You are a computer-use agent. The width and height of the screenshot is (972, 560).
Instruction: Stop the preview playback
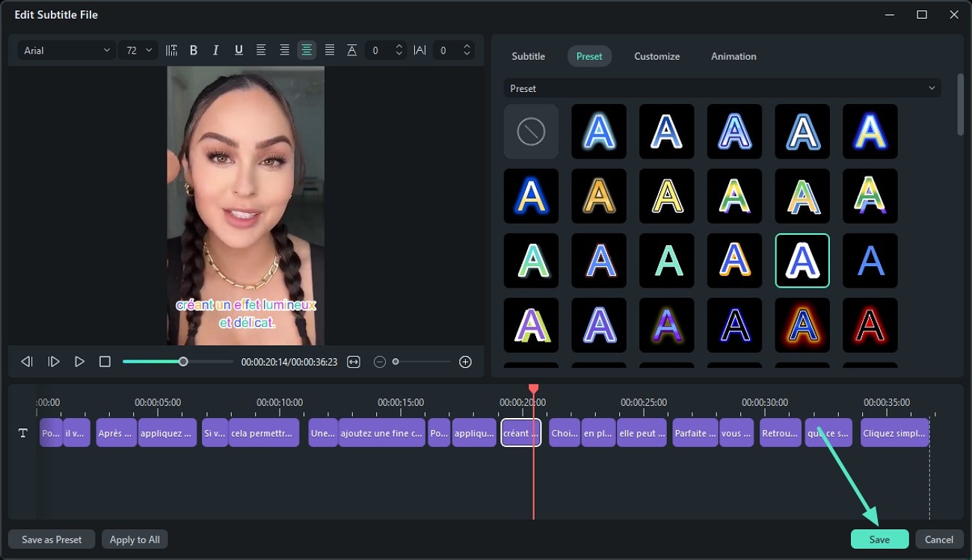point(105,362)
